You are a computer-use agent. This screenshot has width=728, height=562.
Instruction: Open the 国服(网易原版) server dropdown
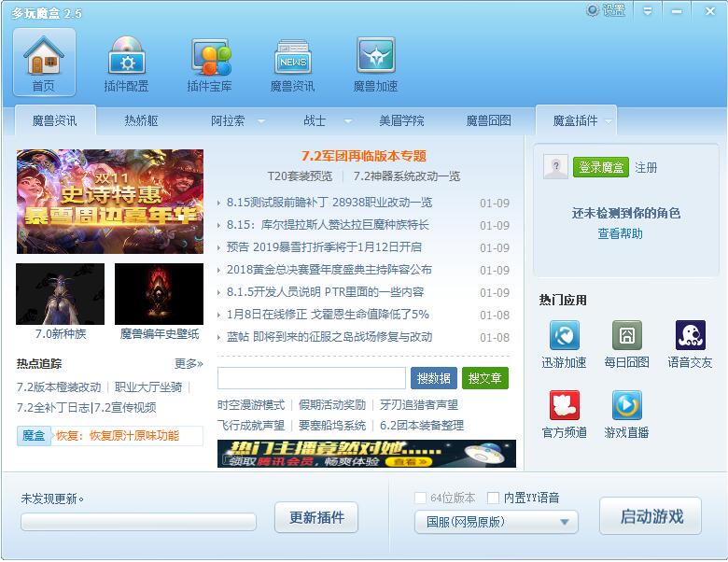tap(497, 522)
